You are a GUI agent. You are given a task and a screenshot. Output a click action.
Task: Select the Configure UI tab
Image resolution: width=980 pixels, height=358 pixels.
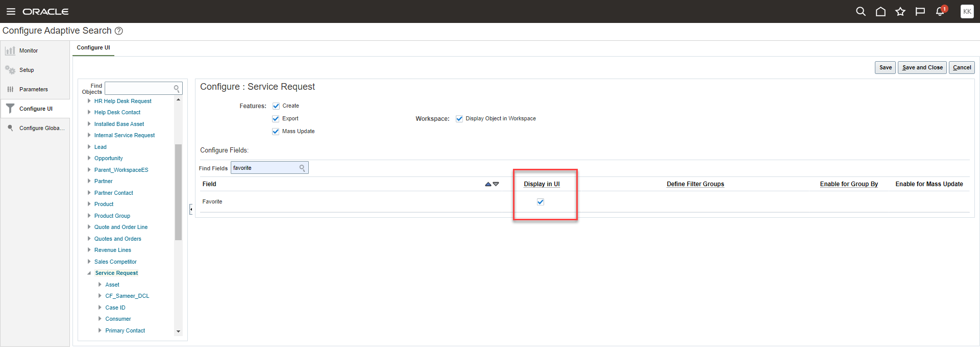[x=93, y=48]
